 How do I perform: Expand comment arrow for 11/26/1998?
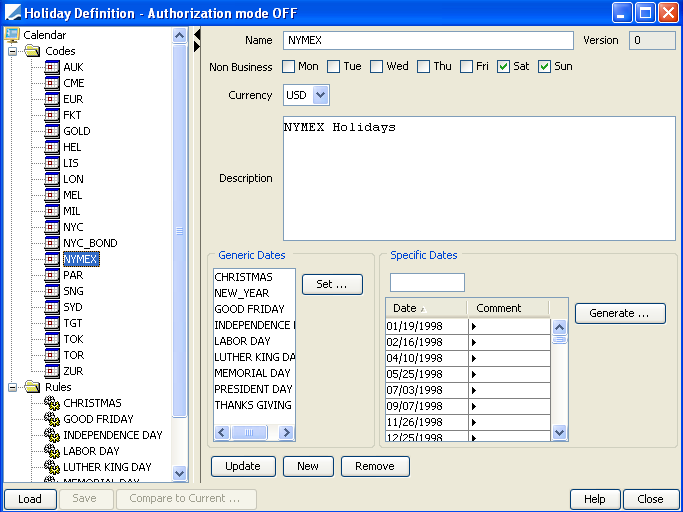[474, 422]
